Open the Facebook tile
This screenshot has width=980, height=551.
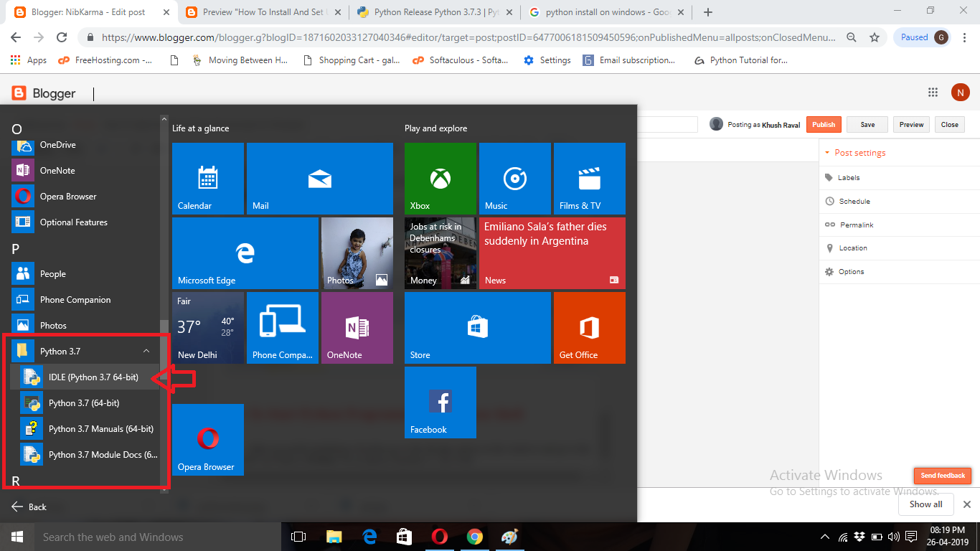click(440, 402)
